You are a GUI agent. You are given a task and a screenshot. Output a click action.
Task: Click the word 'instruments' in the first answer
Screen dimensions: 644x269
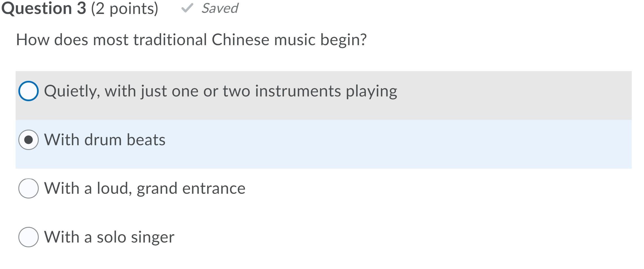point(298,91)
